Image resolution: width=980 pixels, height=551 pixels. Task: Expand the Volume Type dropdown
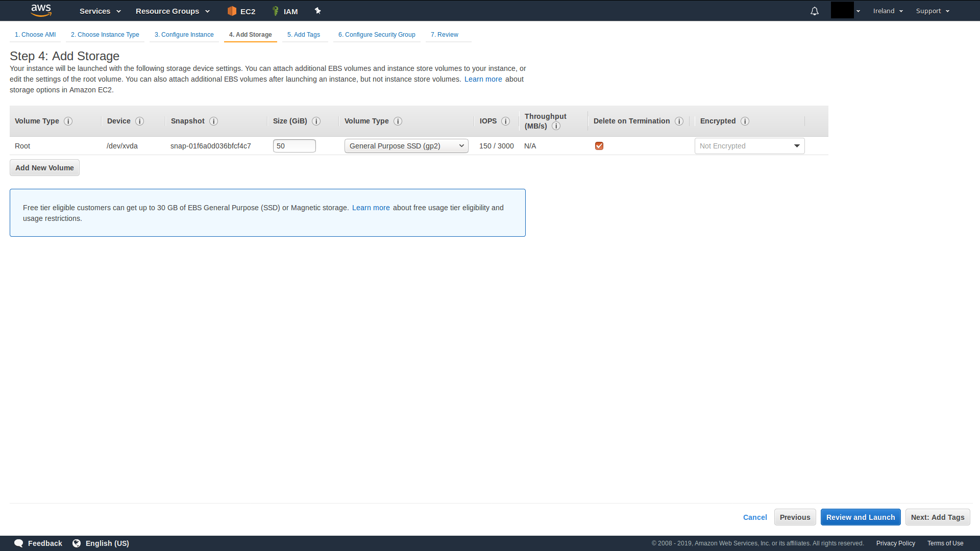coord(406,146)
